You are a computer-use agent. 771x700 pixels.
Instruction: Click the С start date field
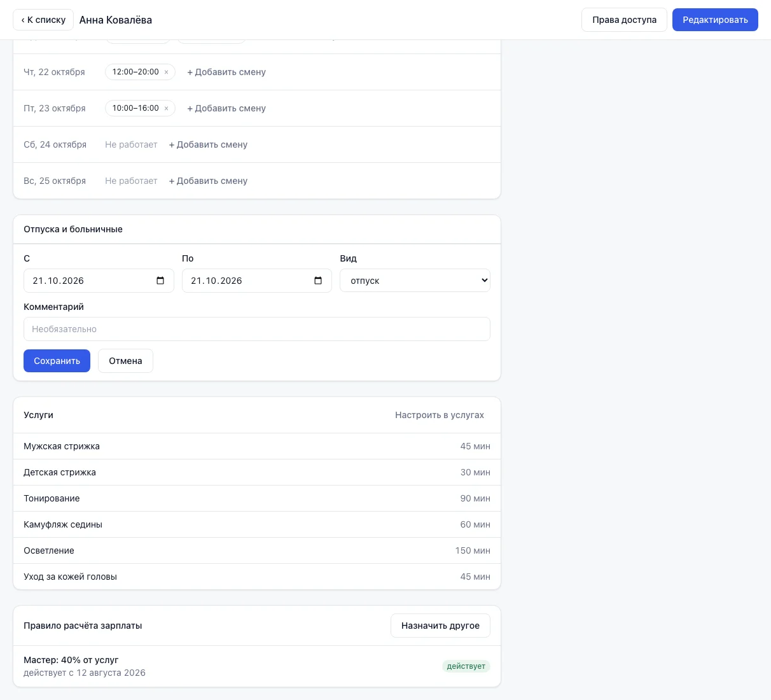pyautogui.click(x=99, y=281)
